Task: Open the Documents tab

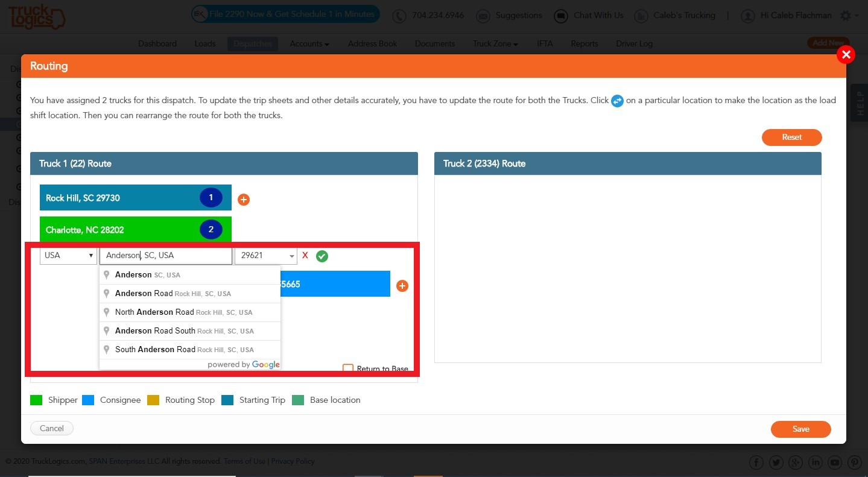Action: pyautogui.click(x=435, y=43)
